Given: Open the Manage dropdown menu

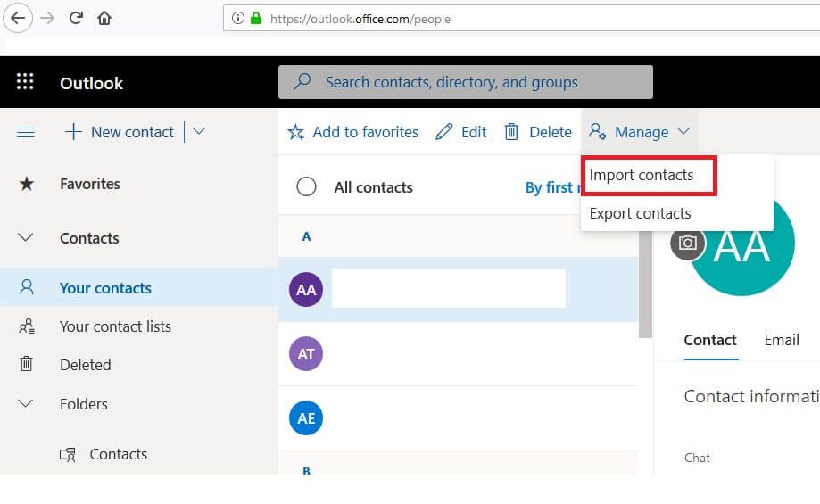Looking at the screenshot, I should (640, 132).
